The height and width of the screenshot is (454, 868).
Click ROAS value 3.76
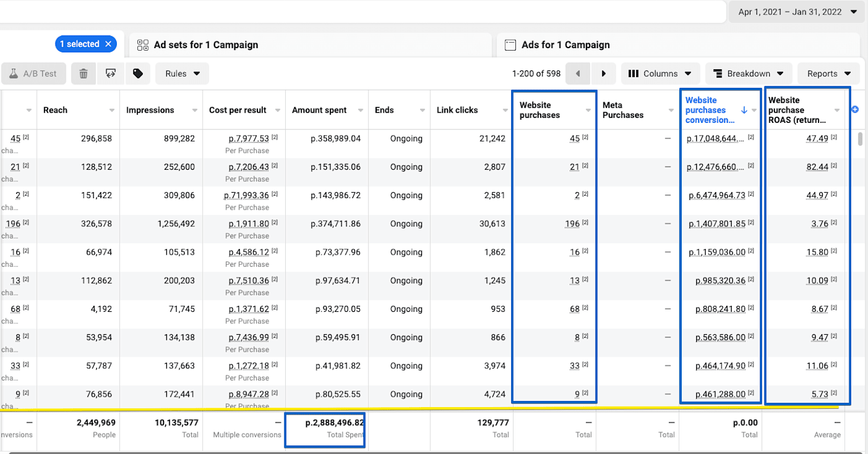tap(820, 224)
